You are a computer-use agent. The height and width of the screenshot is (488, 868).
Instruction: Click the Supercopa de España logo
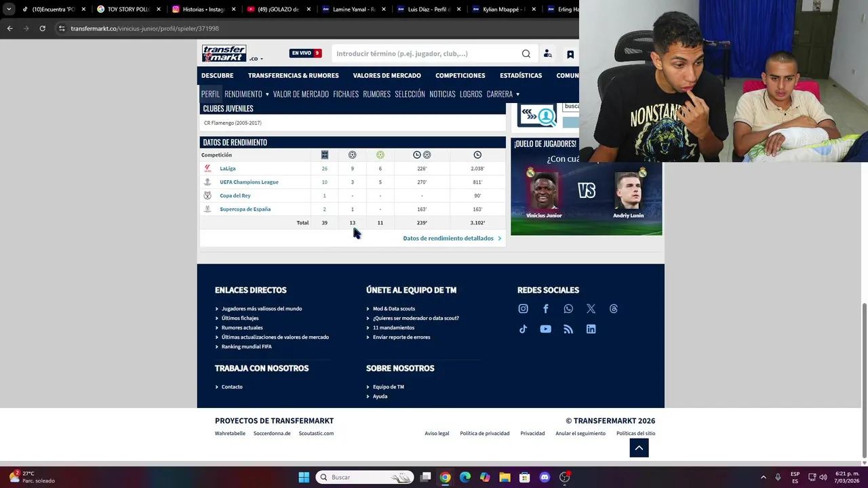(x=208, y=209)
